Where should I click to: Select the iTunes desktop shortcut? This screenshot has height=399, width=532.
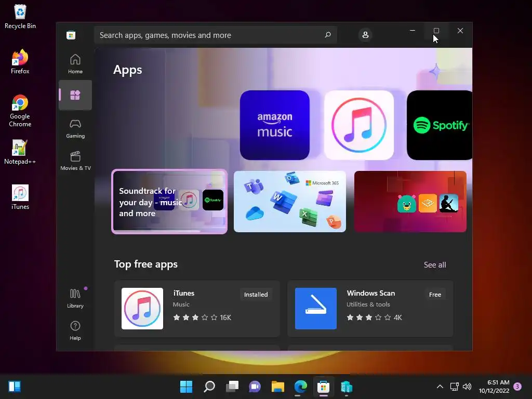pos(20,197)
